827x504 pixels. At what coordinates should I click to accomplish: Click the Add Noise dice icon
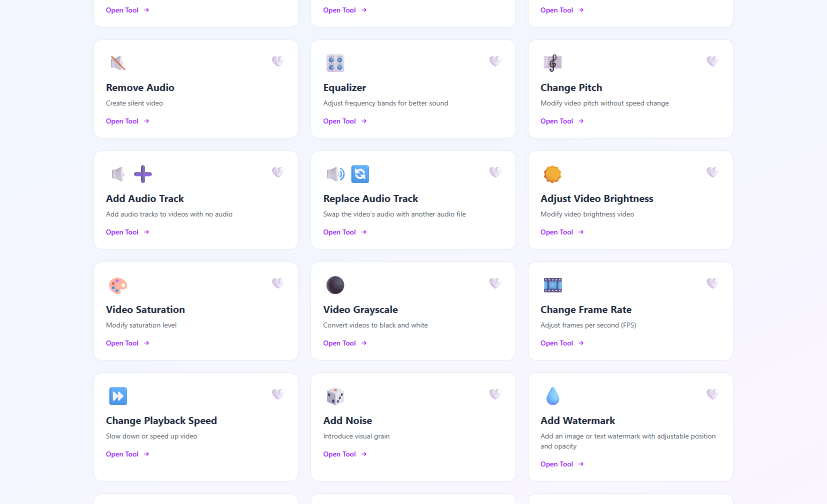pos(335,396)
